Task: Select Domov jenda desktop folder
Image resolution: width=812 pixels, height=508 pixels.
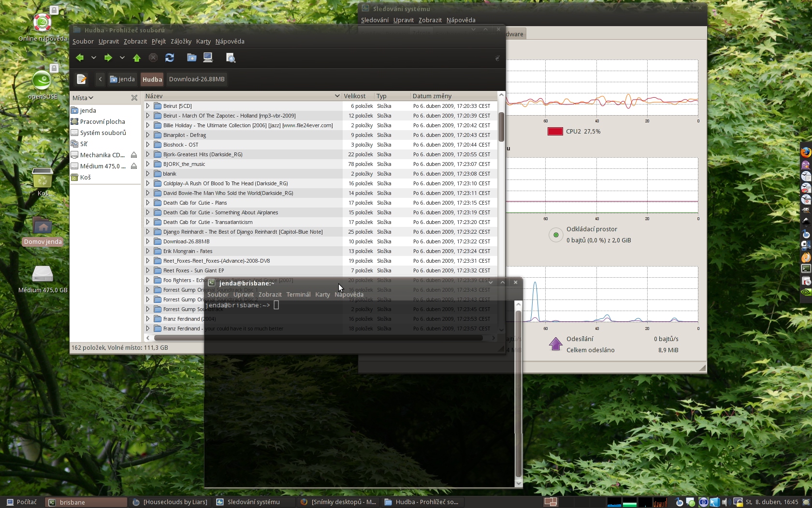Action: 43,231
